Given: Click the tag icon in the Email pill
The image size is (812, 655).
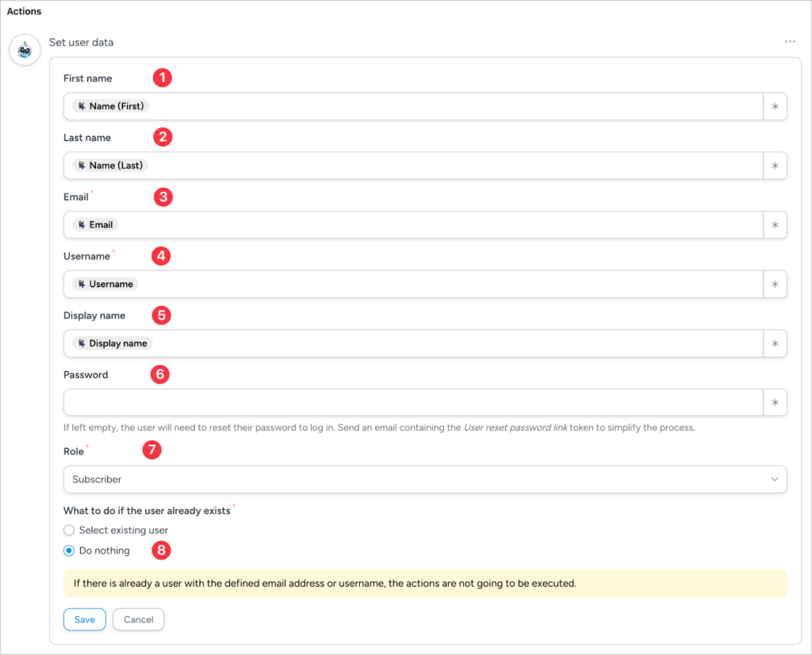Looking at the screenshot, I should [80, 224].
